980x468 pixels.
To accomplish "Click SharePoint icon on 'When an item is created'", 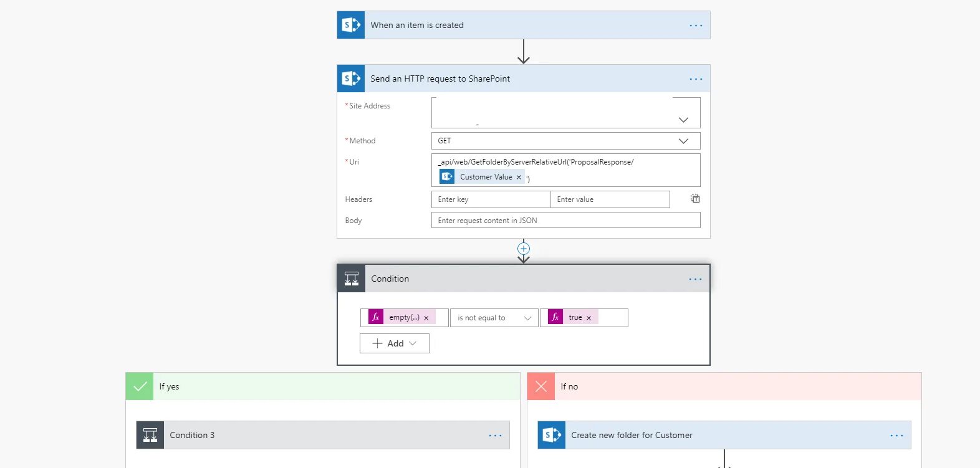I will pos(351,25).
